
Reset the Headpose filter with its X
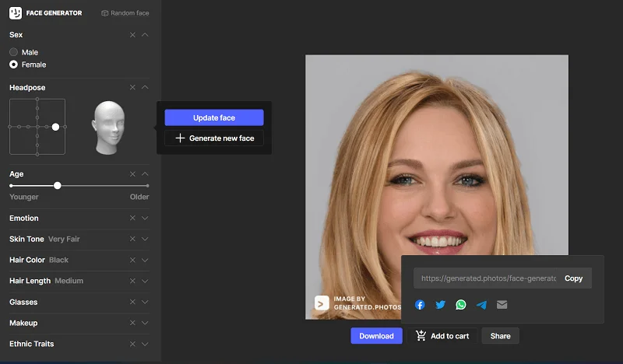[x=132, y=87]
